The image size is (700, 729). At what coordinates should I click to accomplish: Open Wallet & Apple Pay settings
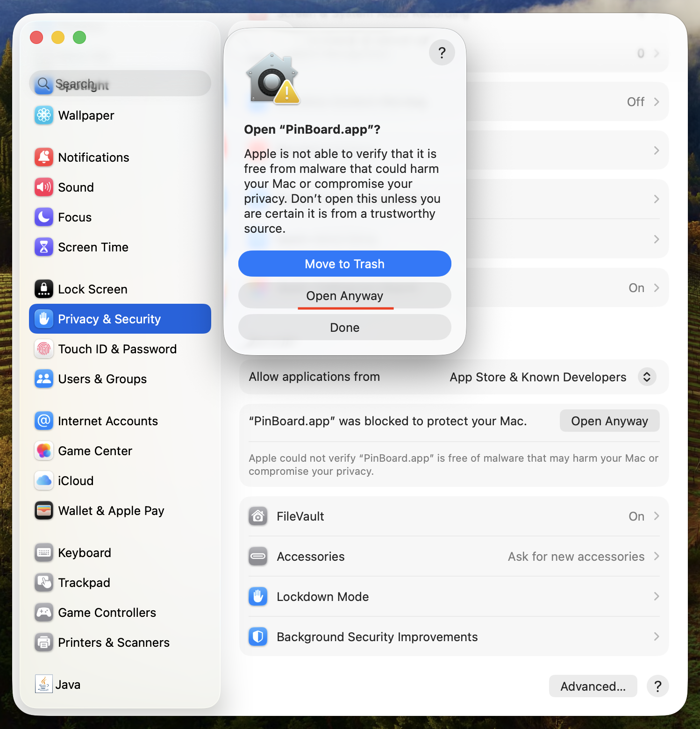pos(111,510)
